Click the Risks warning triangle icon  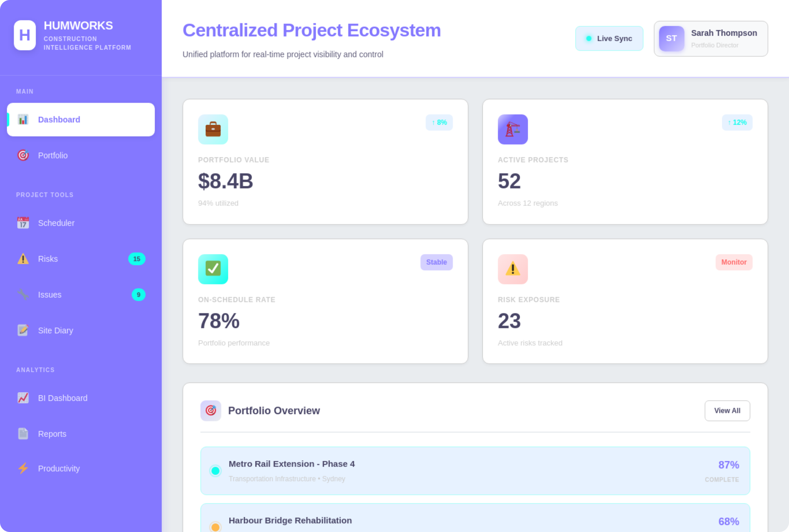pyautogui.click(x=23, y=259)
